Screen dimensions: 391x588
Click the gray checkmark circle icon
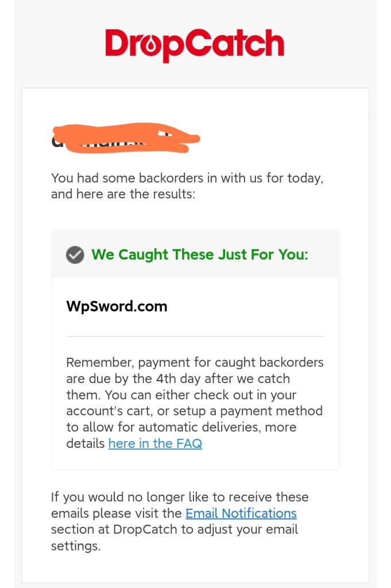point(75,255)
